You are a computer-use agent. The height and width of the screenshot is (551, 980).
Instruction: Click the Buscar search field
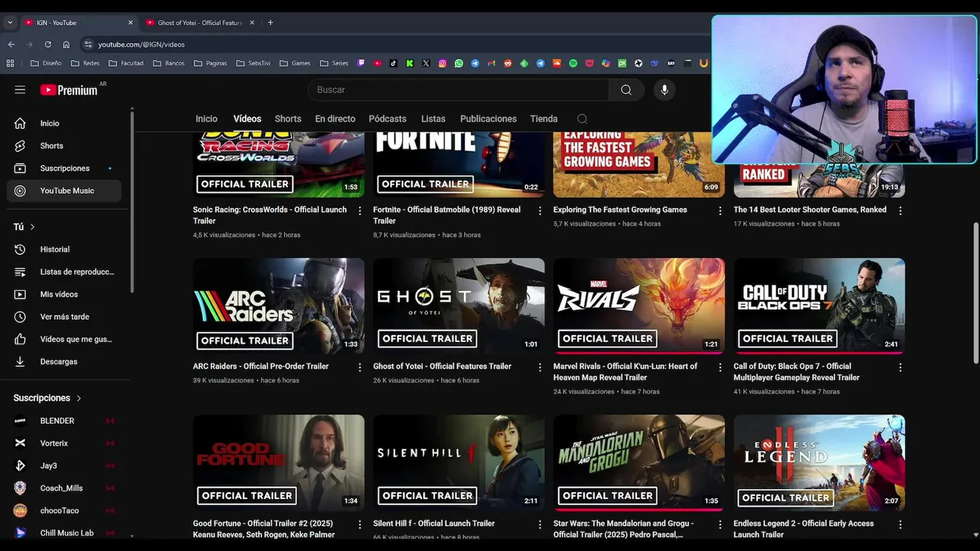coord(459,90)
